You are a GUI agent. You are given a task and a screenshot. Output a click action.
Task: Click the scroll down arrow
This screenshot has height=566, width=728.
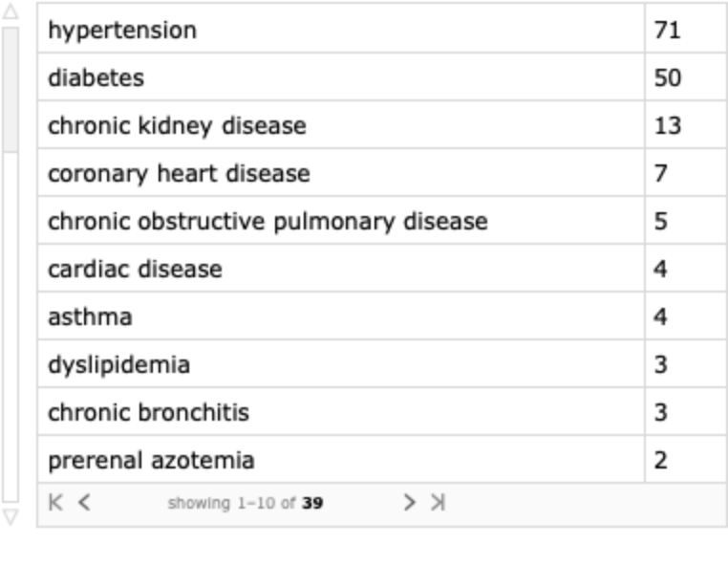11,517
